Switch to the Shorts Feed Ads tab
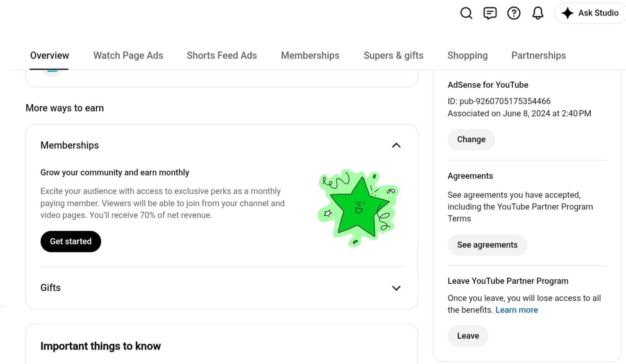Screen dimensions: 626x364 [222, 56]
